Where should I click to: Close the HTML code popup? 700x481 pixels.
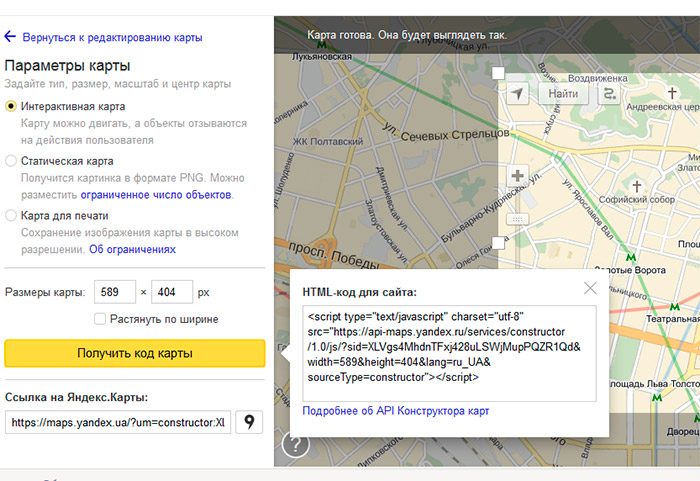590,288
